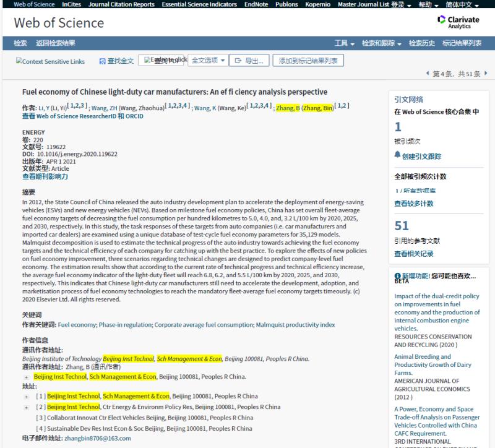Open the 检索历史 menu item

pyautogui.click(x=421, y=43)
